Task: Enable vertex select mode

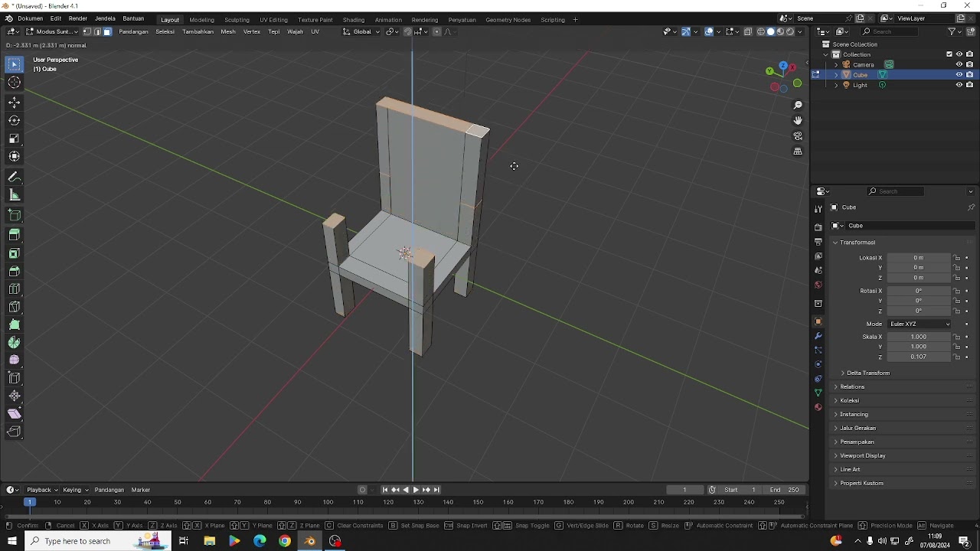Action: click(87, 31)
